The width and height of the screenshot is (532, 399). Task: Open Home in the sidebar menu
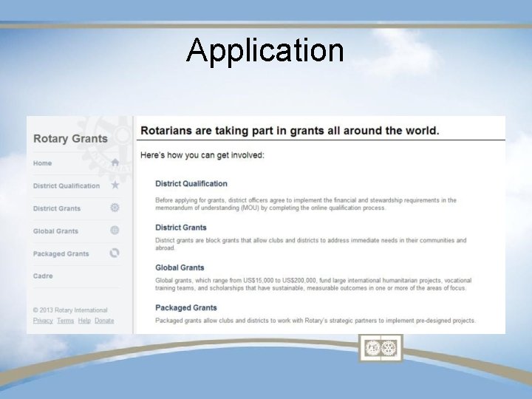point(42,163)
